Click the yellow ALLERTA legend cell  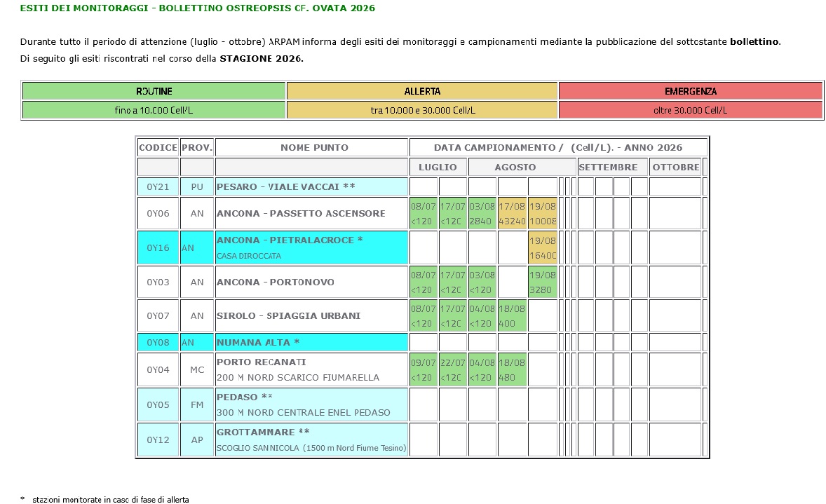pyautogui.click(x=422, y=91)
